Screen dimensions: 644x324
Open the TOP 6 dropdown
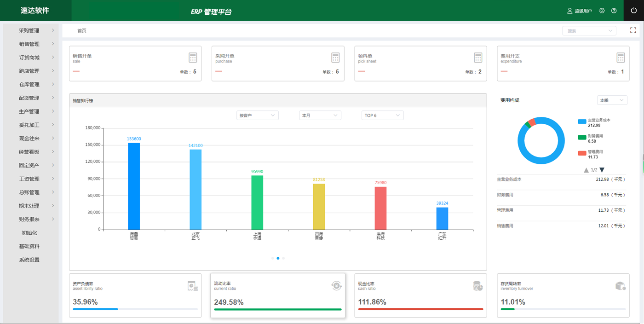point(383,116)
